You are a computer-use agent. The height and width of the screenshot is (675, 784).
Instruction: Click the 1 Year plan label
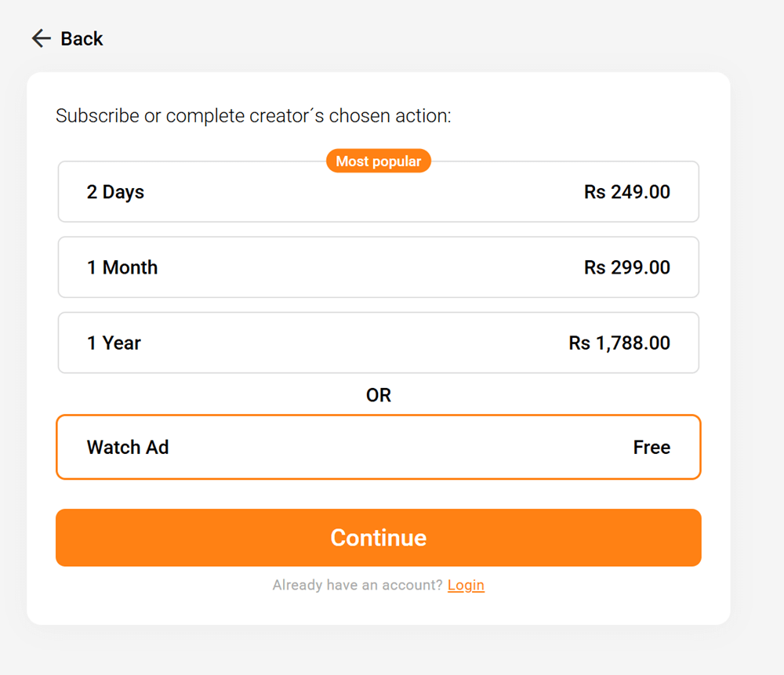[x=113, y=343]
